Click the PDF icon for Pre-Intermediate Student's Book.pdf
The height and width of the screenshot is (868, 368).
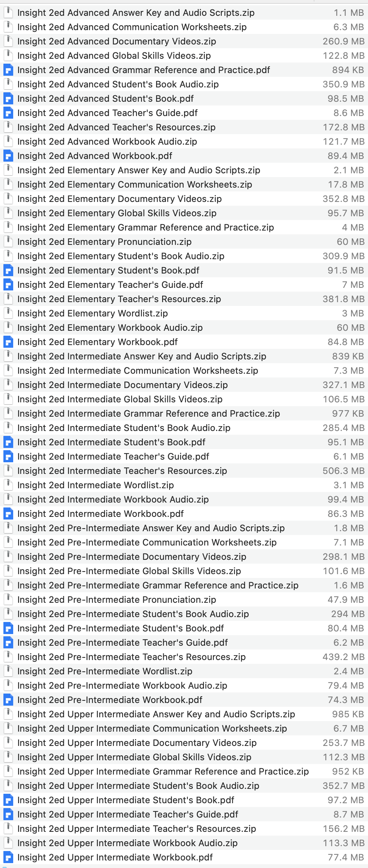pos(8,628)
